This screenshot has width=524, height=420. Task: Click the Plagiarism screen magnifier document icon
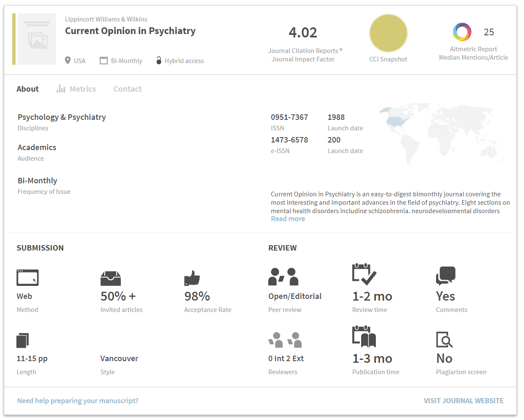click(x=444, y=340)
